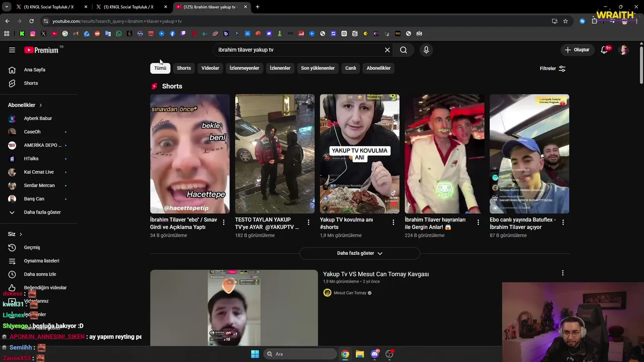Start voice search with microphone icon
Viewport: 644px width, 362px height.
tap(426, 50)
